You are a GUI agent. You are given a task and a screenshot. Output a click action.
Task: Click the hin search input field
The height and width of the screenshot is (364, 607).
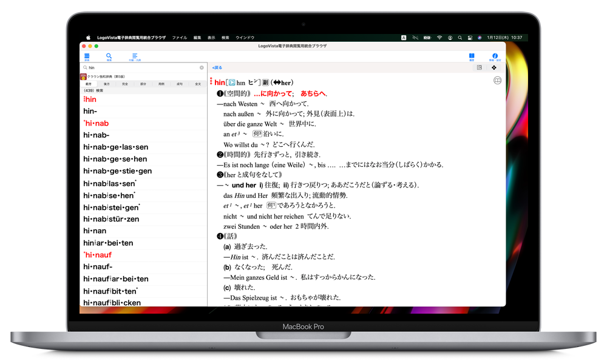tap(140, 67)
